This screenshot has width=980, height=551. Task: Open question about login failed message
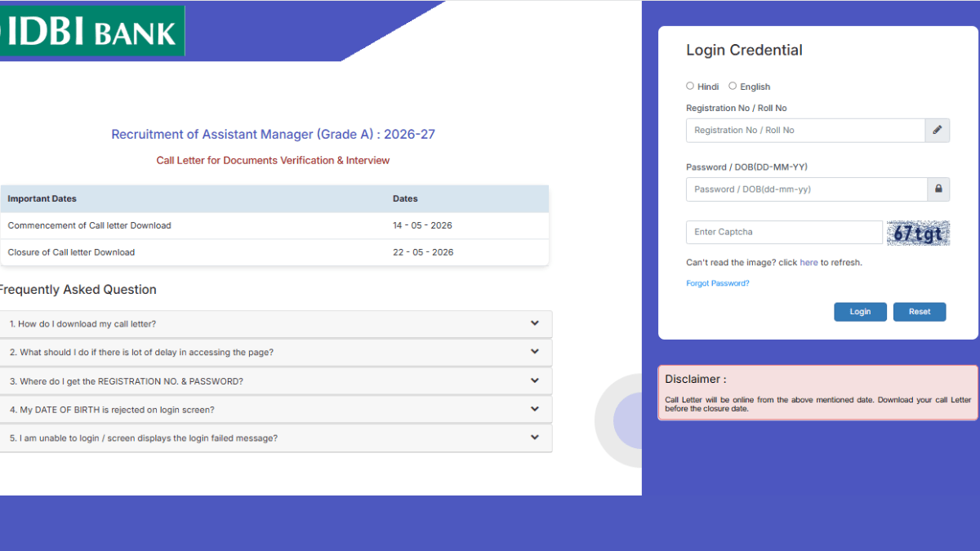pyautogui.click(x=275, y=438)
